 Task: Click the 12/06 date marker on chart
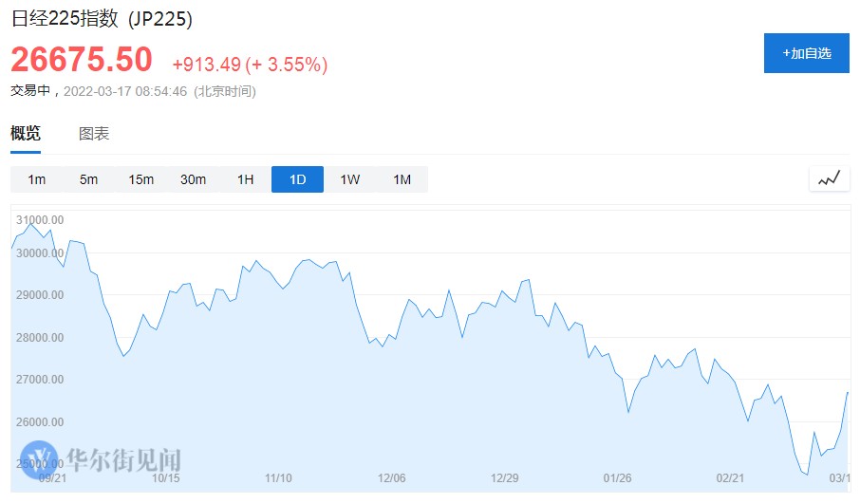point(391,477)
